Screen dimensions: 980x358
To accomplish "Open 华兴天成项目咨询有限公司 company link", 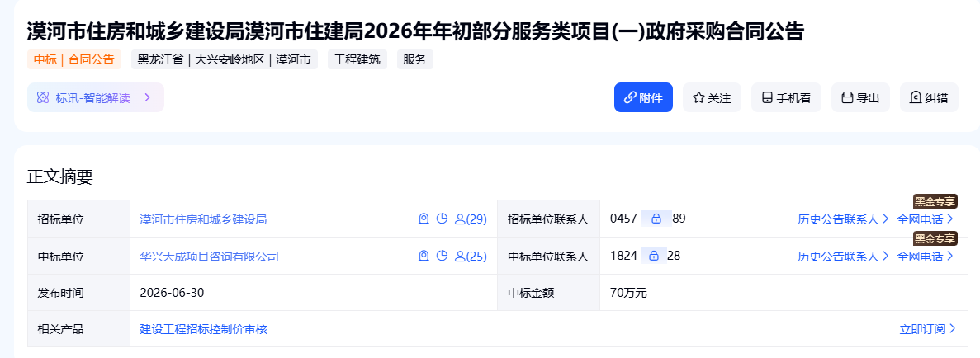I will tap(210, 257).
